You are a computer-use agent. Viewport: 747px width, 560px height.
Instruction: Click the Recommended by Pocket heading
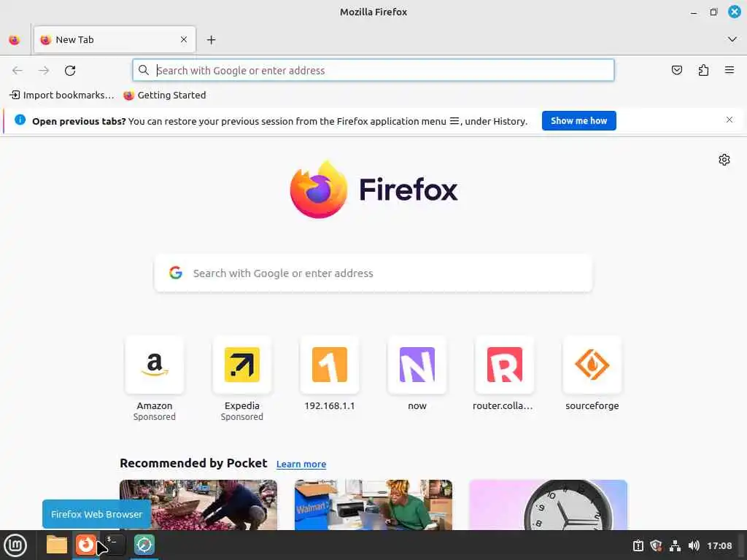(x=193, y=463)
